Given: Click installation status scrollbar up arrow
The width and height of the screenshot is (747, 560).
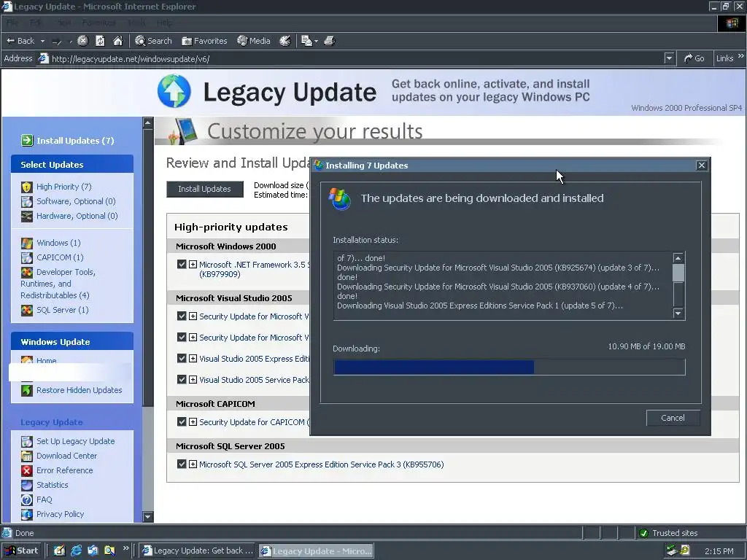Looking at the screenshot, I should pyautogui.click(x=678, y=257).
